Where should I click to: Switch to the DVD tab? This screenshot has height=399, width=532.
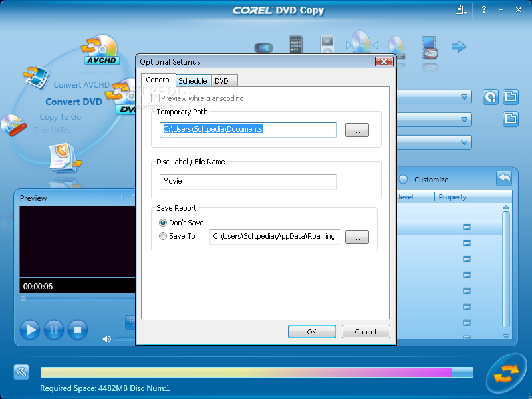[224, 81]
